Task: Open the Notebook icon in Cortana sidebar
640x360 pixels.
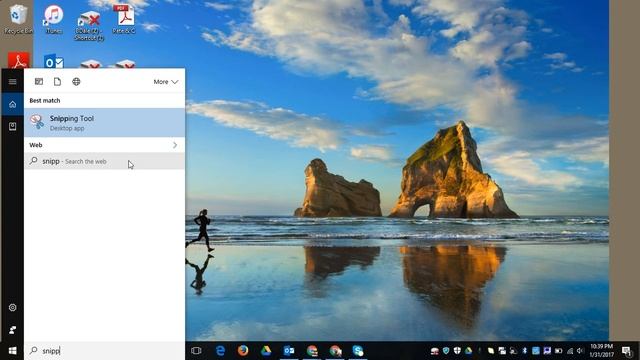Action: (x=13, y=126)
